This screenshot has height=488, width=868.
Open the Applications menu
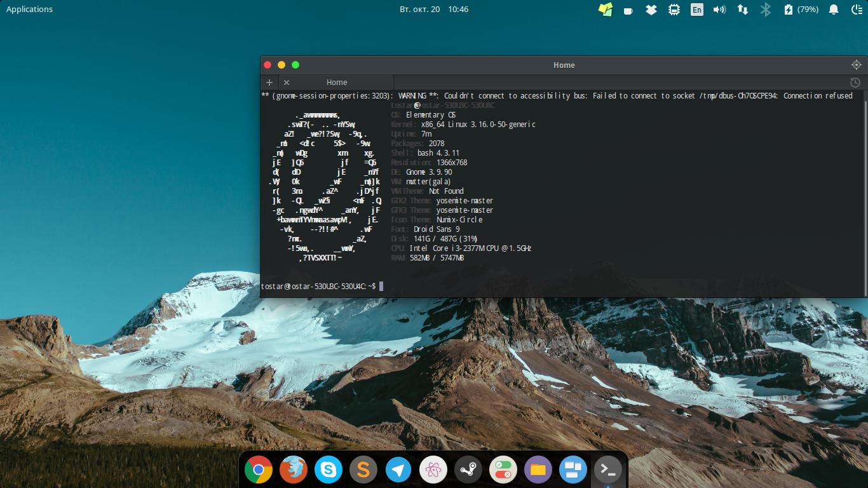pos(29,9)
